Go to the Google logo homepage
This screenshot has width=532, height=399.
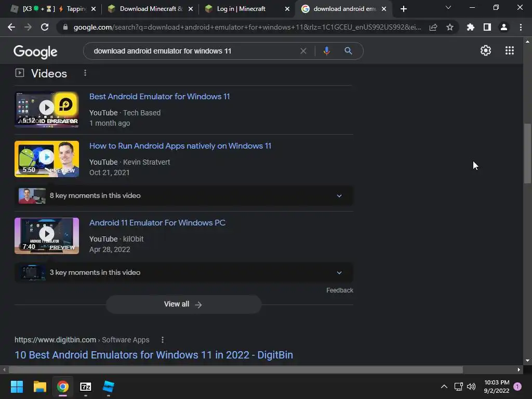tap(35, 51)
